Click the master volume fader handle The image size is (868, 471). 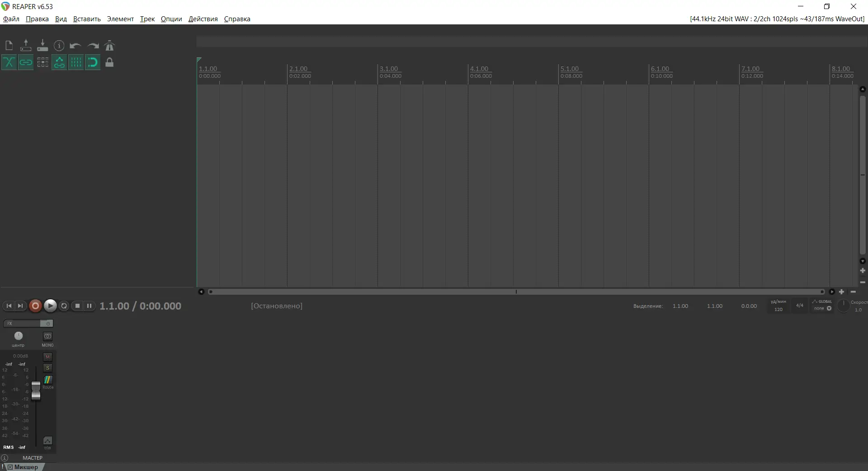click(36, 391)
